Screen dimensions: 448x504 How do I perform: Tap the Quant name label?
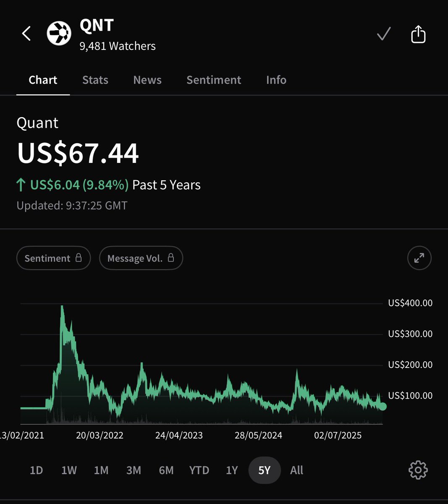click(37, 123)
